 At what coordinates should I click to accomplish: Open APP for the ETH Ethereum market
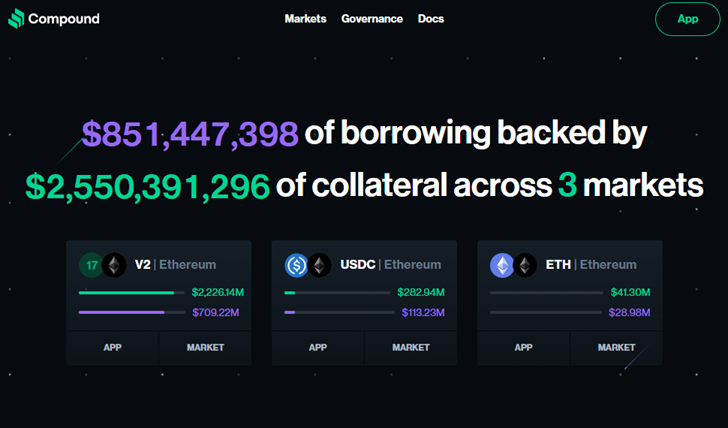click(523, 348)
